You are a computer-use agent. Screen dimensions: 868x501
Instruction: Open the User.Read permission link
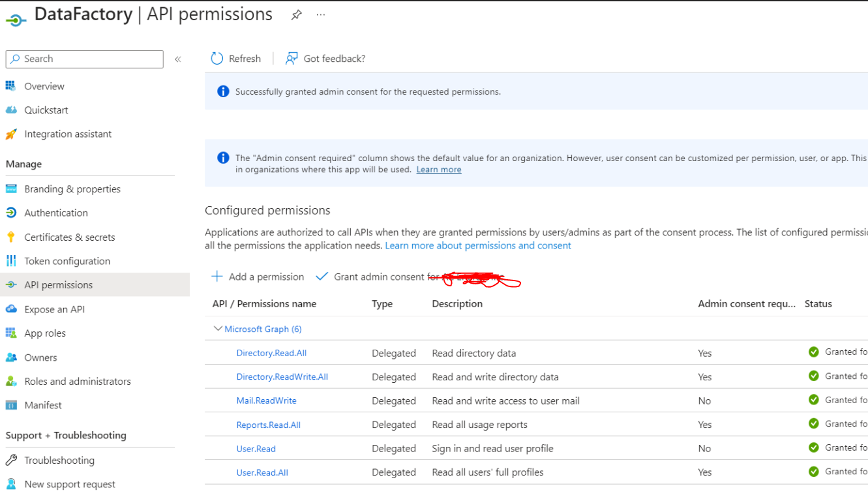pyautogui.click(x=256, y=449)
